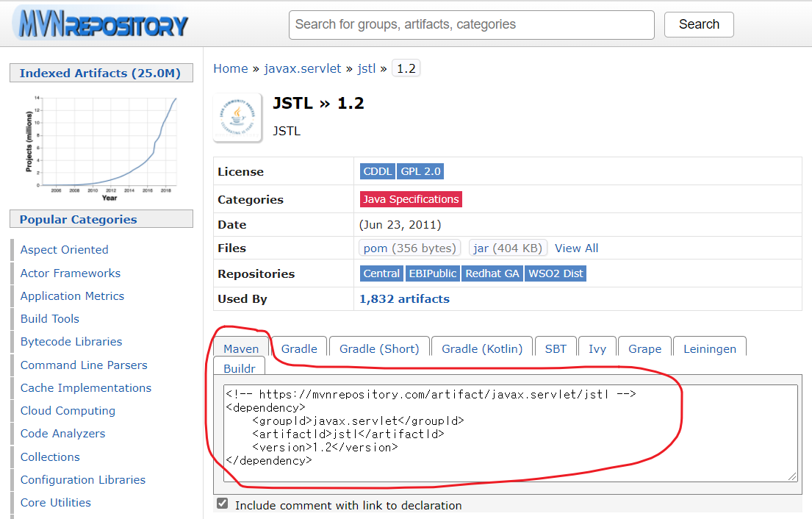Screen dimensions: 812x519
Task: Open the Java Specifications category tag
Action: (x=411, y=199)
